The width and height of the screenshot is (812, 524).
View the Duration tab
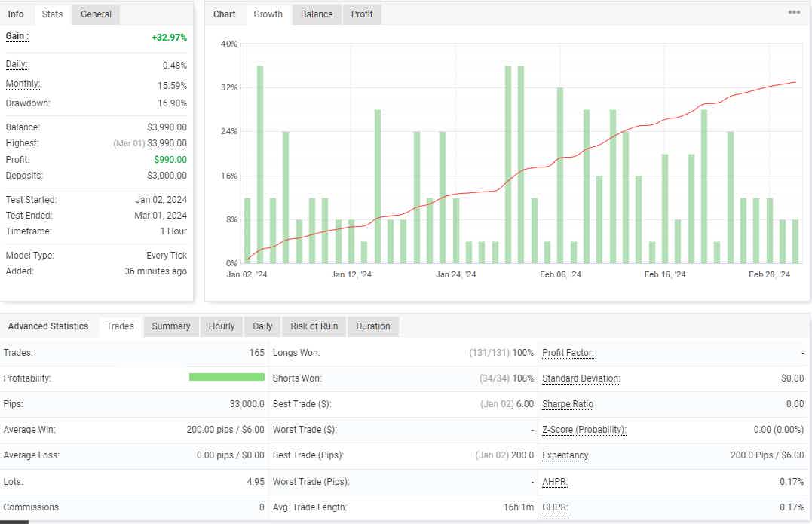tap(373, 326)
